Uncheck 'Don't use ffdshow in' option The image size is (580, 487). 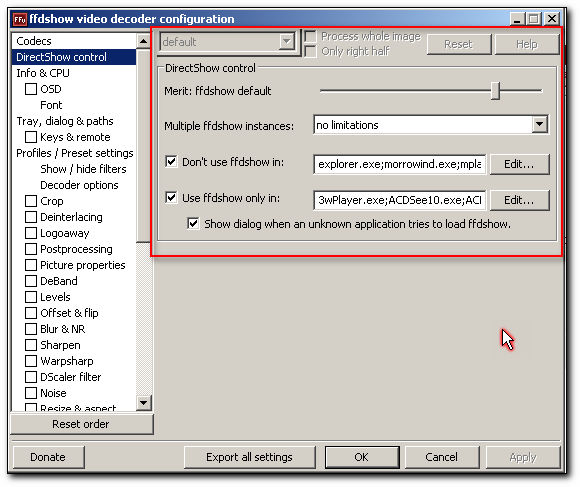171,162
